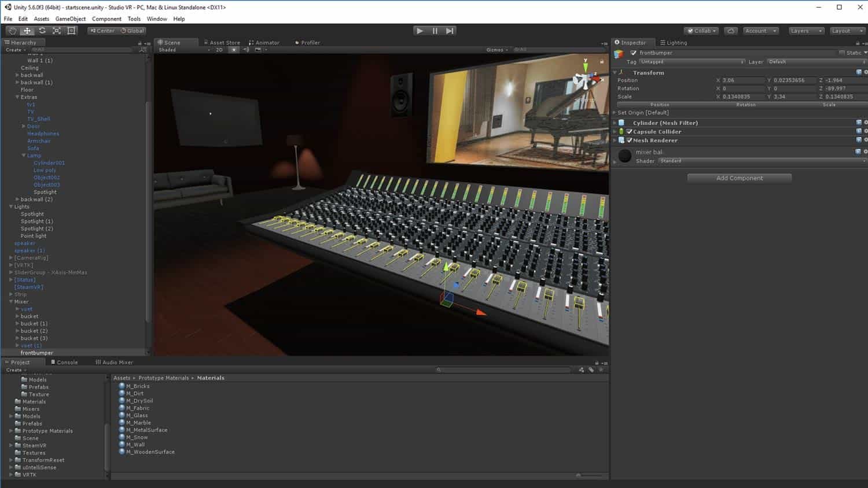868x488 pixels.
Task: Click the Add Component button
Action: coord(739,178)
